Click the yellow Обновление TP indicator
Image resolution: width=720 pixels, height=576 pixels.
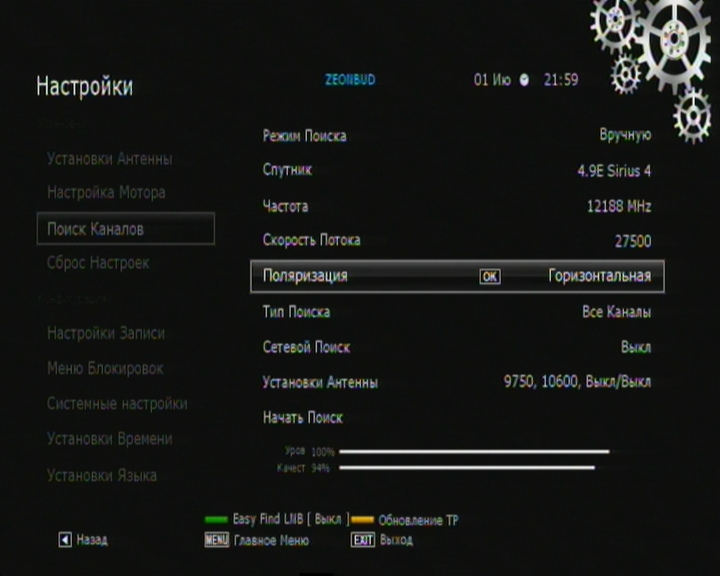361,521
